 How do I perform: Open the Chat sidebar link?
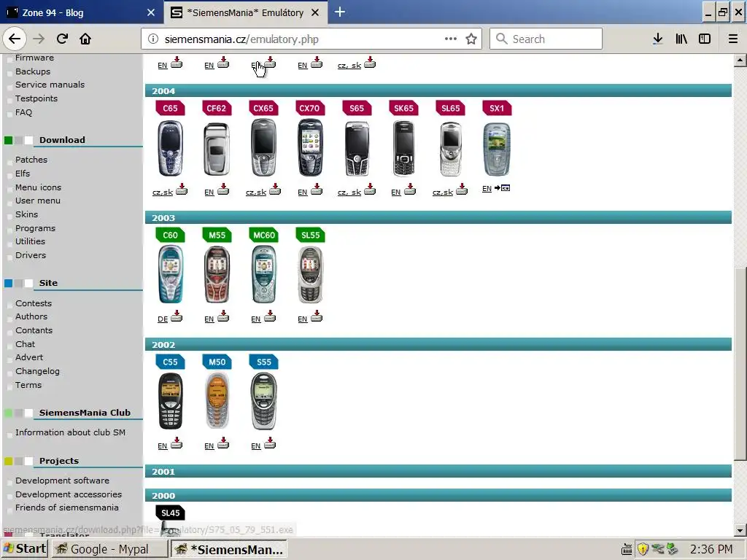pyautogui.click(x=25, y=344)
